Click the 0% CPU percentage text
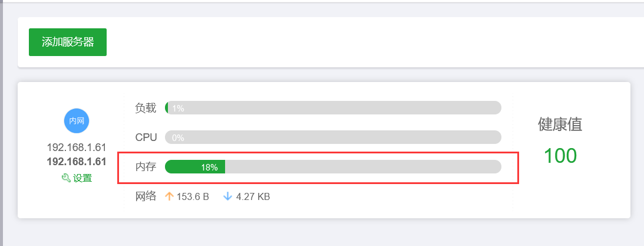 (178, 138)
